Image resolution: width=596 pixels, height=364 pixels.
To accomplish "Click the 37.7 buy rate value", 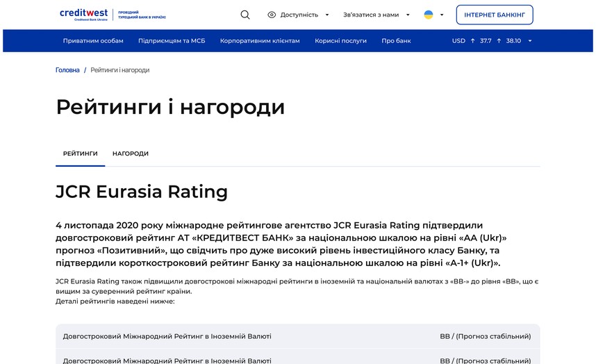I will (x=486, y=41).
